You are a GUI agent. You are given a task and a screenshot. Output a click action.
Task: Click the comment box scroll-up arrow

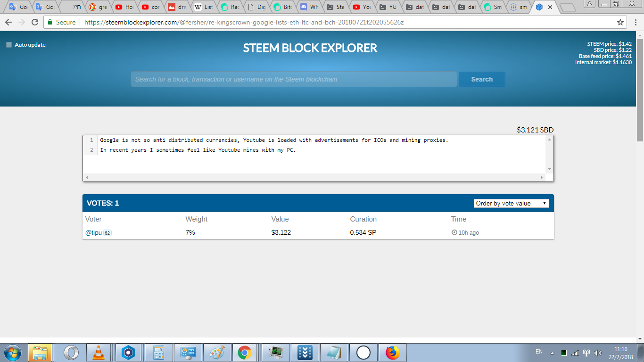(549, 140)
